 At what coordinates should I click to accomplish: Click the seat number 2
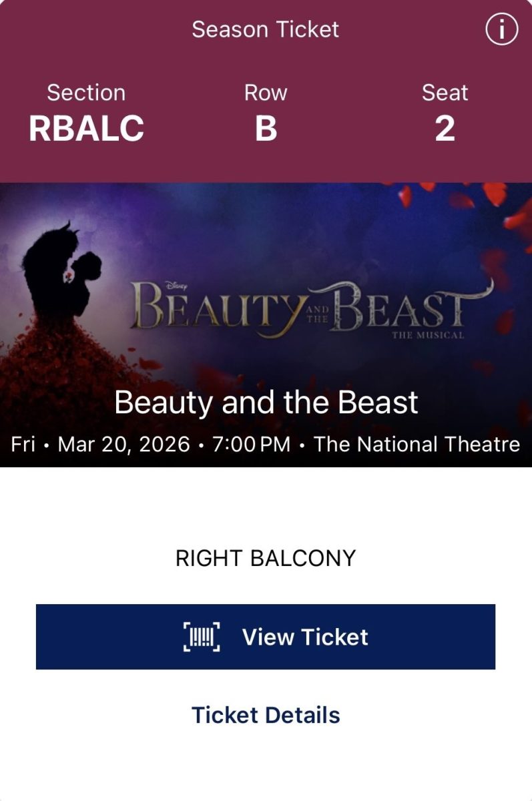point(445,129)
